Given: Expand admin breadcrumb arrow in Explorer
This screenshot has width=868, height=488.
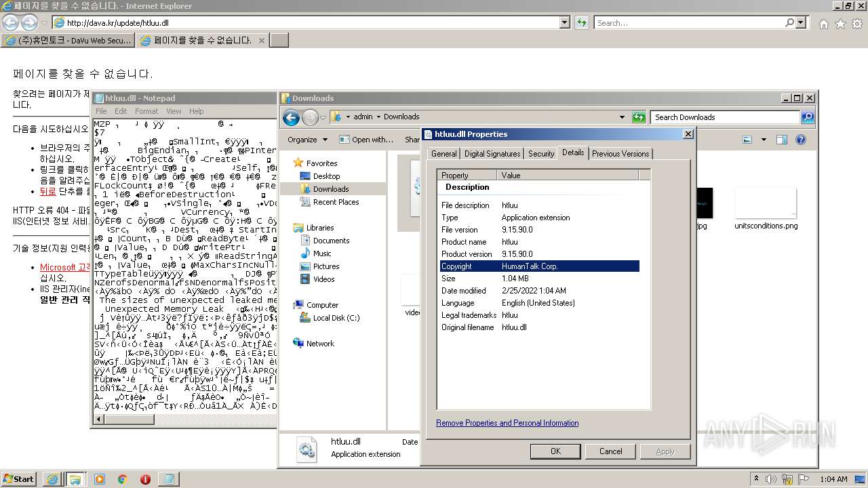Looking at the screenshot, I should coord(378,117).
